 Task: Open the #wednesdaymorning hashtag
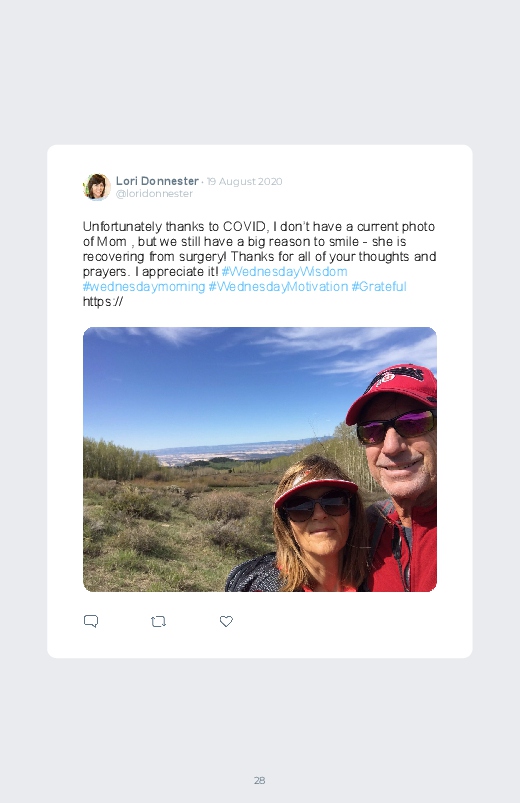tap(144, 286)
